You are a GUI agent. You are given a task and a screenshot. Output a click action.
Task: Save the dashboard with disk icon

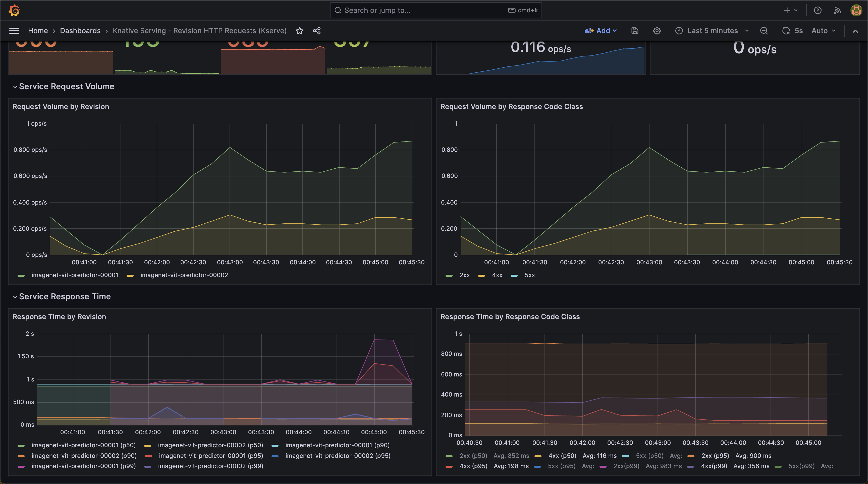[x=635, y=31]
